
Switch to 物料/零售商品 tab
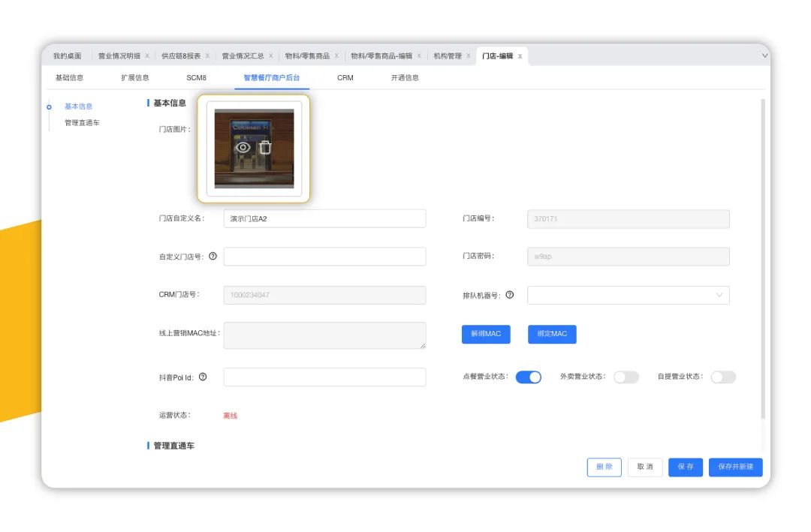click(x=307, y=56)
